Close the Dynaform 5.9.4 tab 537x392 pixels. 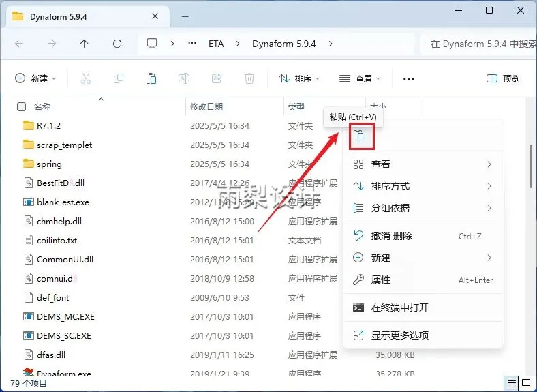pyautogui.click(x=155, y=16)
